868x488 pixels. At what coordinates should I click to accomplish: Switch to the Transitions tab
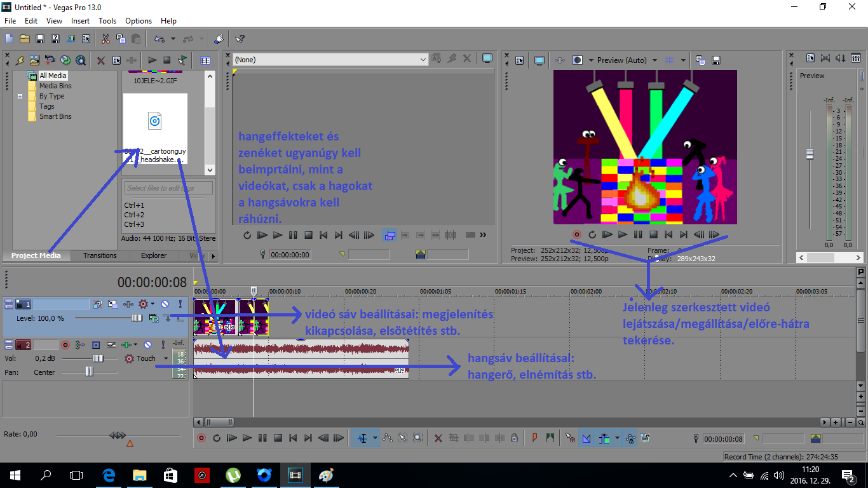point(100,255)
